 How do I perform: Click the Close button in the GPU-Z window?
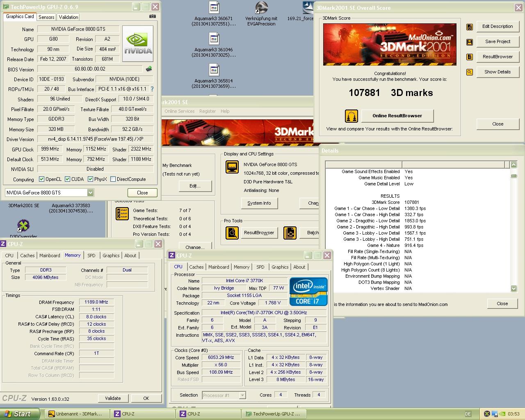pyautogui.click(x=142, y=193)
